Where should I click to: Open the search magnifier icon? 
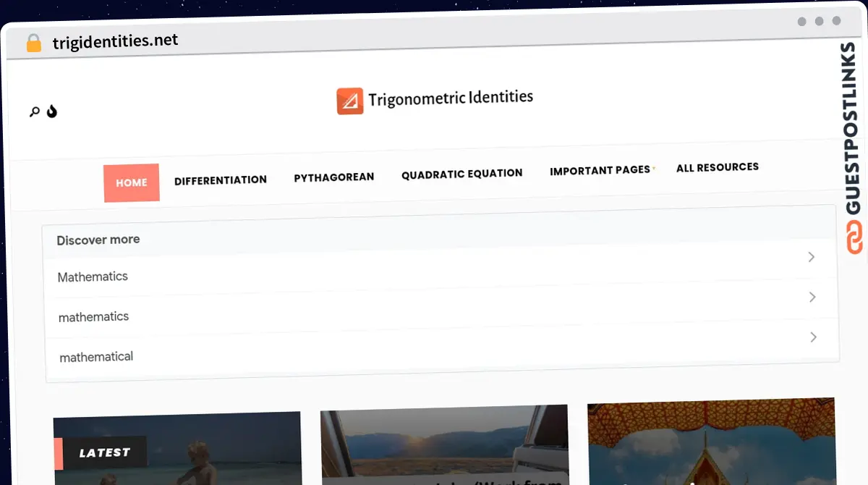(34, 112)
